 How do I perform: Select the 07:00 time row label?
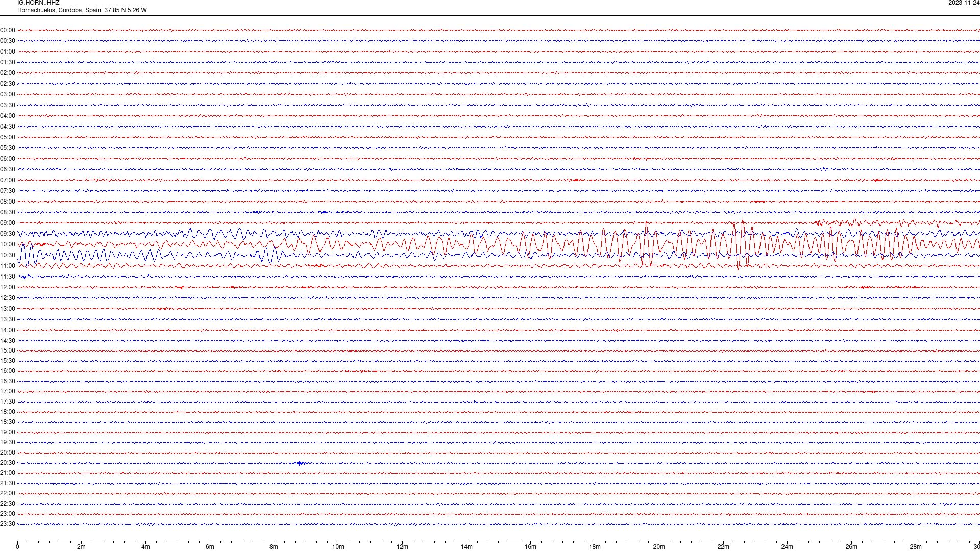[8, 180]
